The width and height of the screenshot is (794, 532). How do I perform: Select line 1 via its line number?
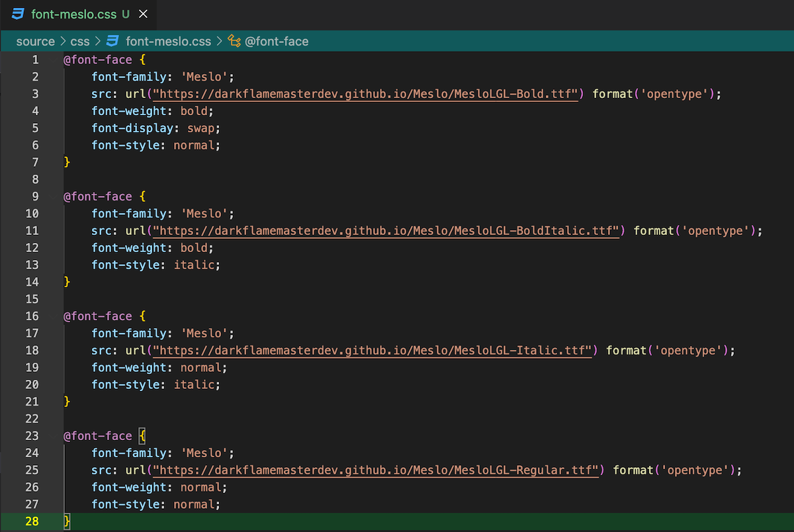click(x=35, y=60)
